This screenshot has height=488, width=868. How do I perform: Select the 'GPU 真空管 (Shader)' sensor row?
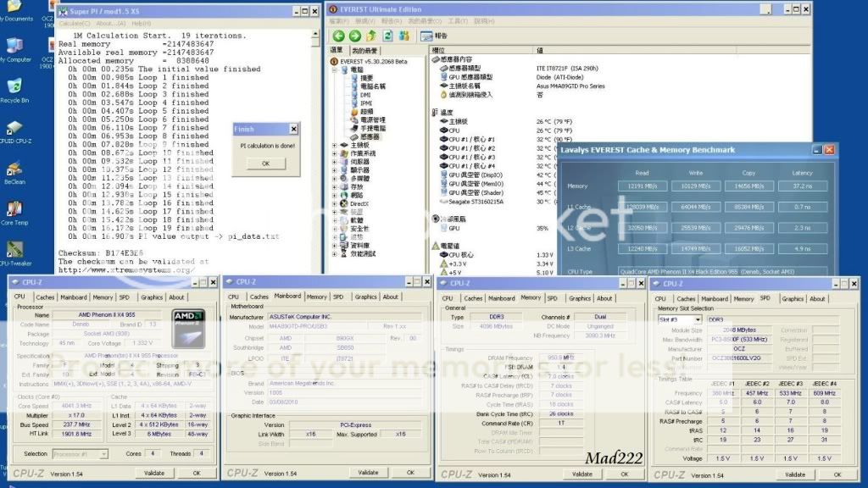point(476,192)
